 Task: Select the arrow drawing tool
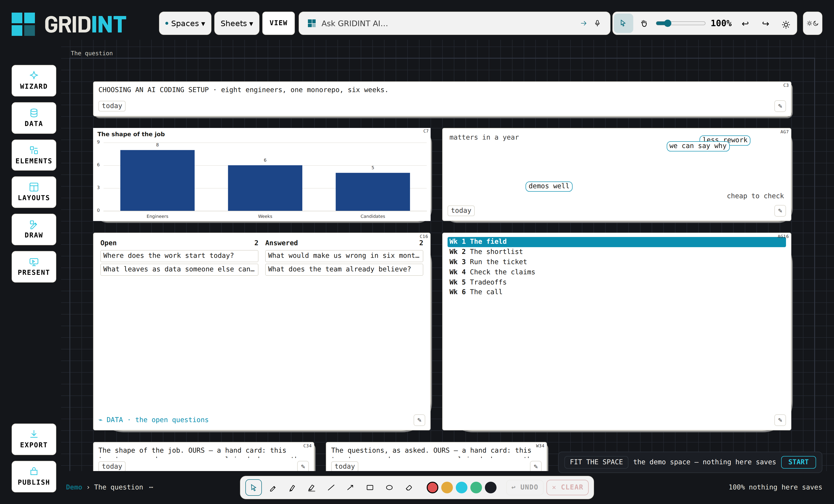click(350, 488)
